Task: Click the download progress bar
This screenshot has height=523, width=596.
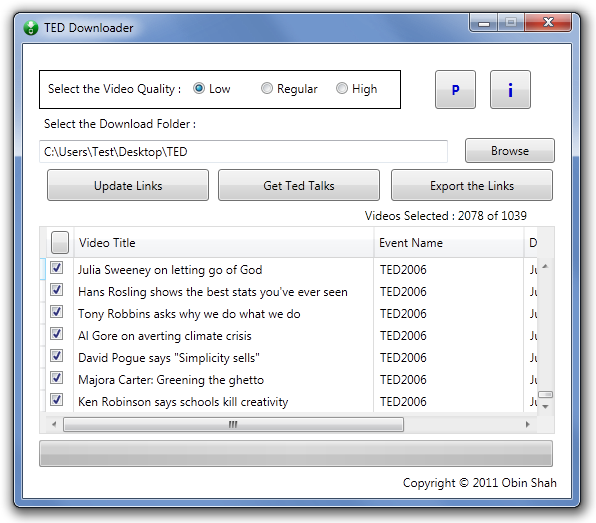Action: [x=296, y=453]
